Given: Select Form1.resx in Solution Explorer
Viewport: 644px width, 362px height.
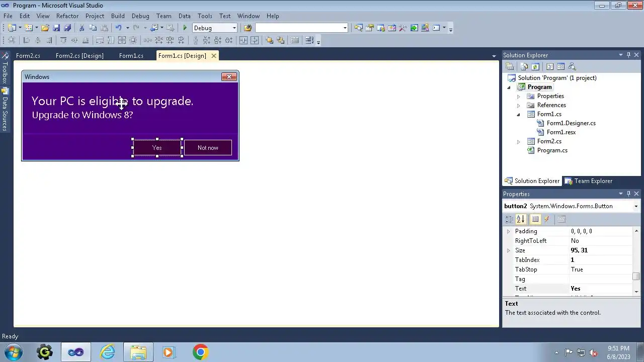Looking at the screenshot, I should 561,132.
